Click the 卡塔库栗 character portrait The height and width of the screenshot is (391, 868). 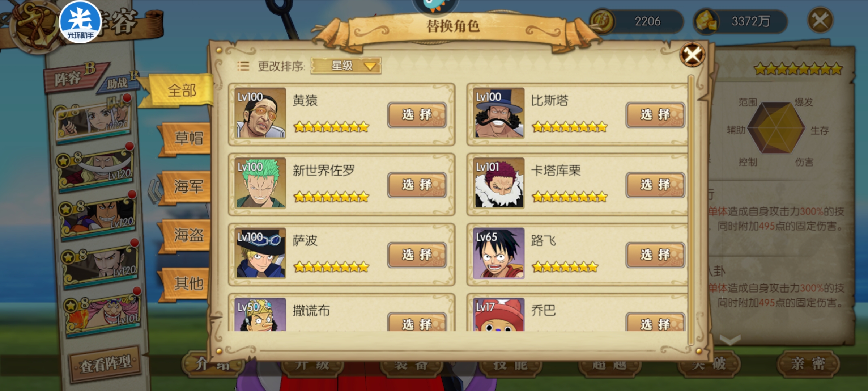coord(499,183)
